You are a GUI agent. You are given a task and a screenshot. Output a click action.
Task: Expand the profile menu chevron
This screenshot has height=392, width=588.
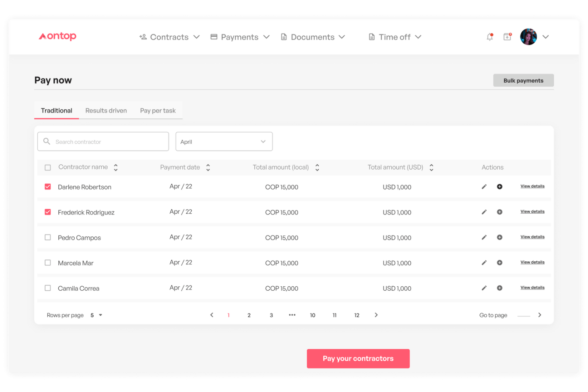click(546, 37)
